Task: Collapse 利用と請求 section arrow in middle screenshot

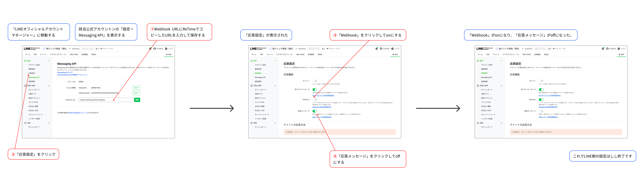Action: pyautogui.click(x=275, y=86)
